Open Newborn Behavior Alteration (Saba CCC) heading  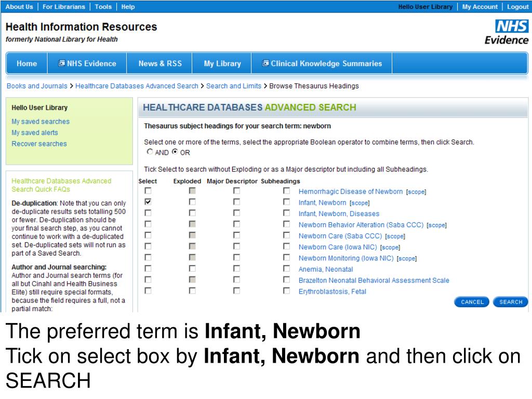[361, 225]
